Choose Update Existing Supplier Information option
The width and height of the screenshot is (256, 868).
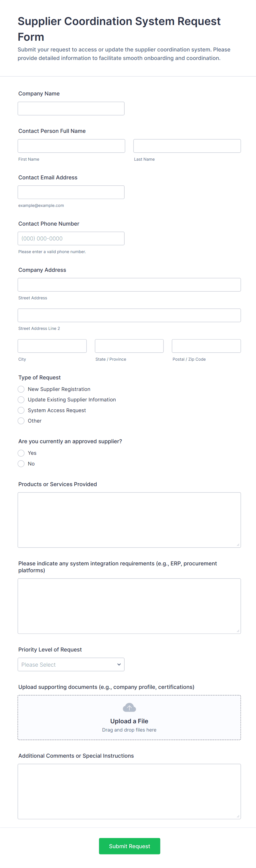pos(21,400)
